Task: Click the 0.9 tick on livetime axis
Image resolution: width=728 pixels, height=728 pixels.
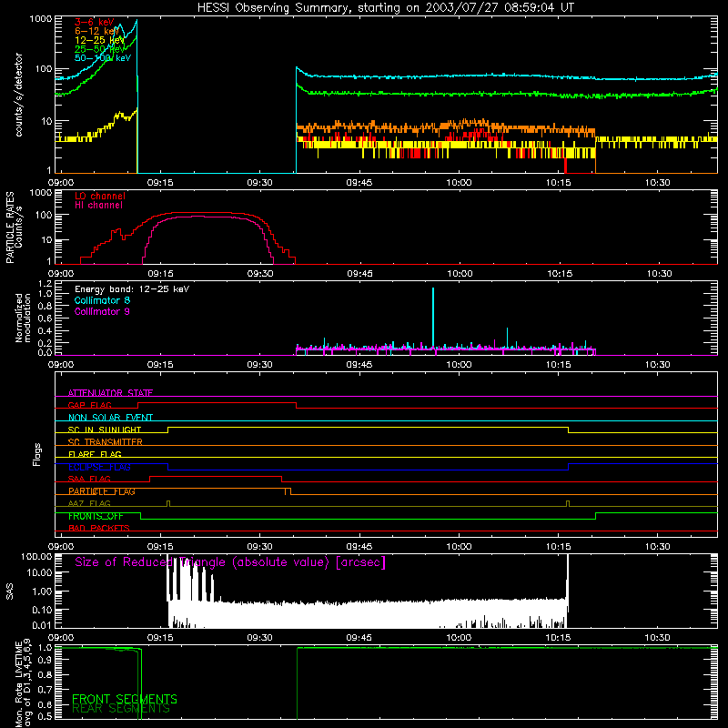Action: point(45,660)
